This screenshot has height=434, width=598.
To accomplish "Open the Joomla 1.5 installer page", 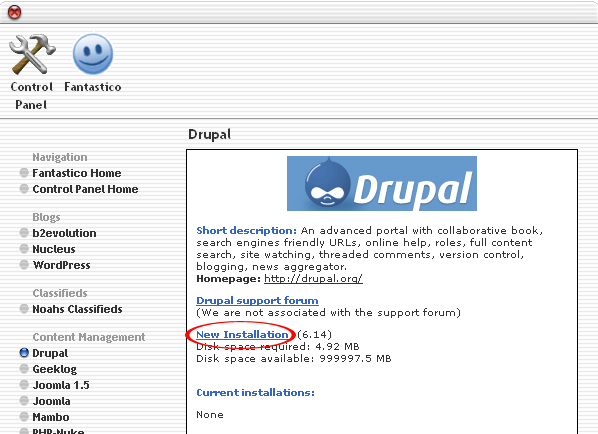I will coord(61,385).
